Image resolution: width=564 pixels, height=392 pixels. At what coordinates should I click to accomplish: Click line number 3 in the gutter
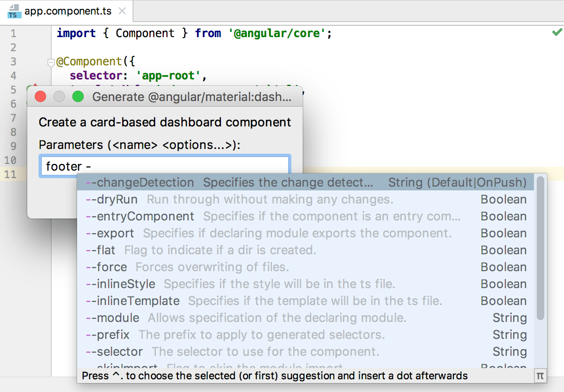(13, 62)
